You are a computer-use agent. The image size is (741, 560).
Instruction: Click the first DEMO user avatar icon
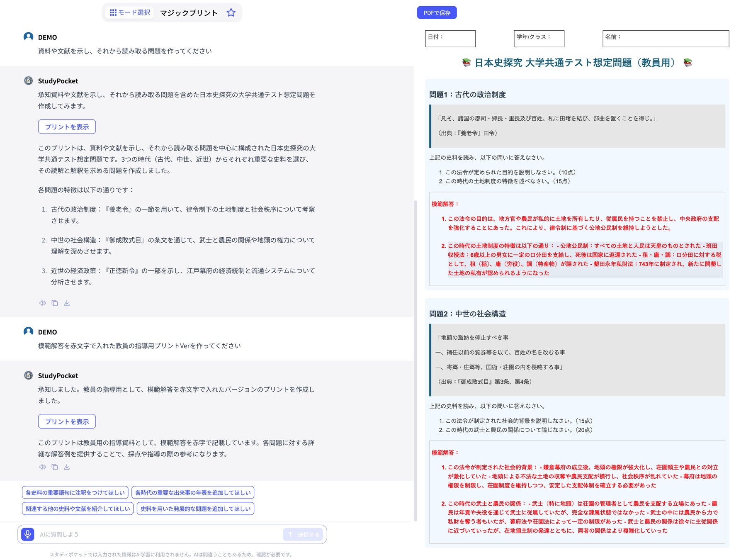[28, 37]
